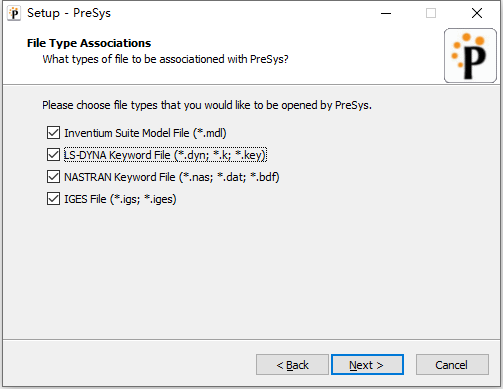Open the PreSys title bar system icon

[14, 14]
